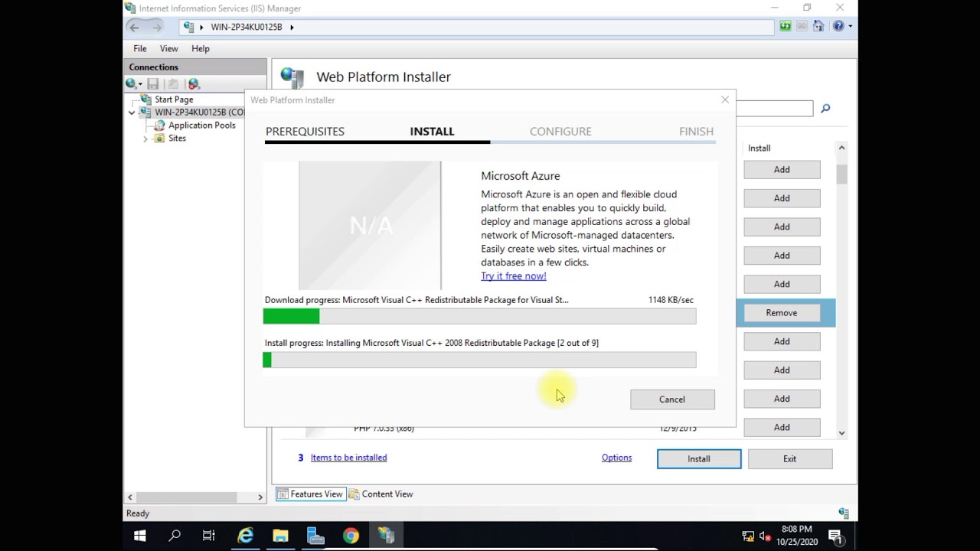This screenshot has height=551, width=980.
Task: Click the Web Platform Installer search box
Action: [774, 109]
